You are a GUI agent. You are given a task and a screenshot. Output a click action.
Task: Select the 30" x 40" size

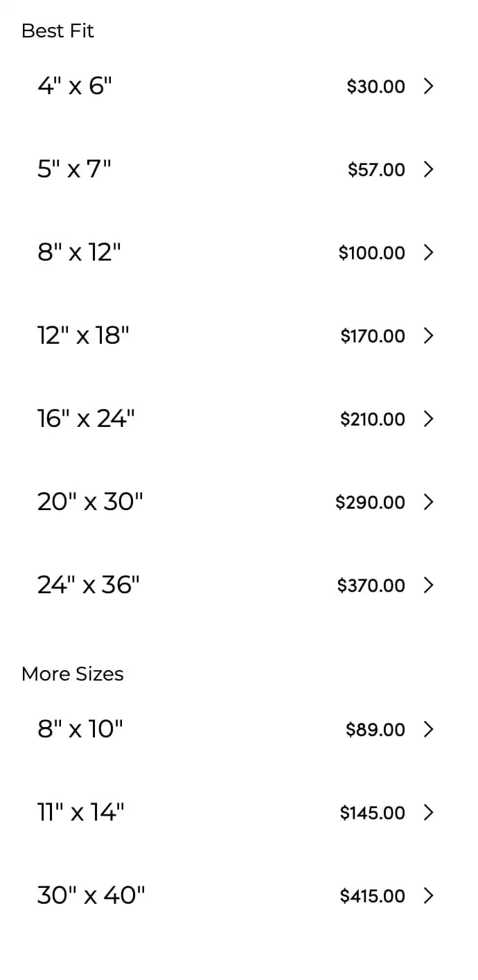tap(91, 895)
